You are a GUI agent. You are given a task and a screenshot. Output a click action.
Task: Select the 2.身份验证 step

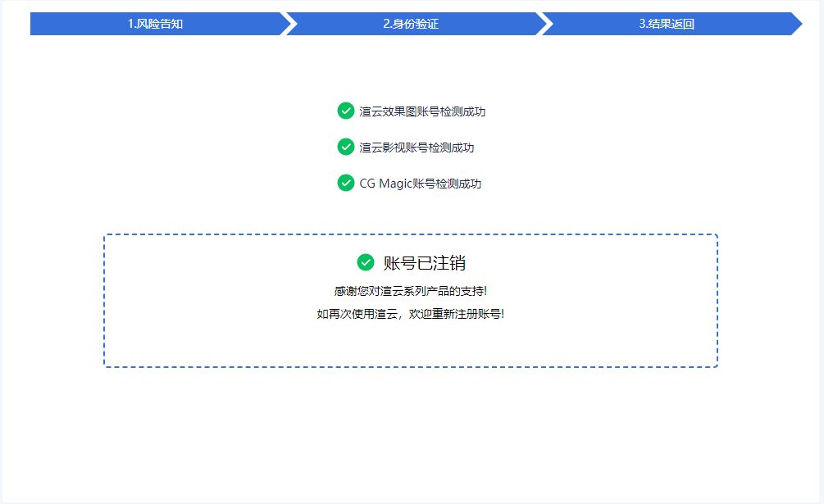coord(411,24)
